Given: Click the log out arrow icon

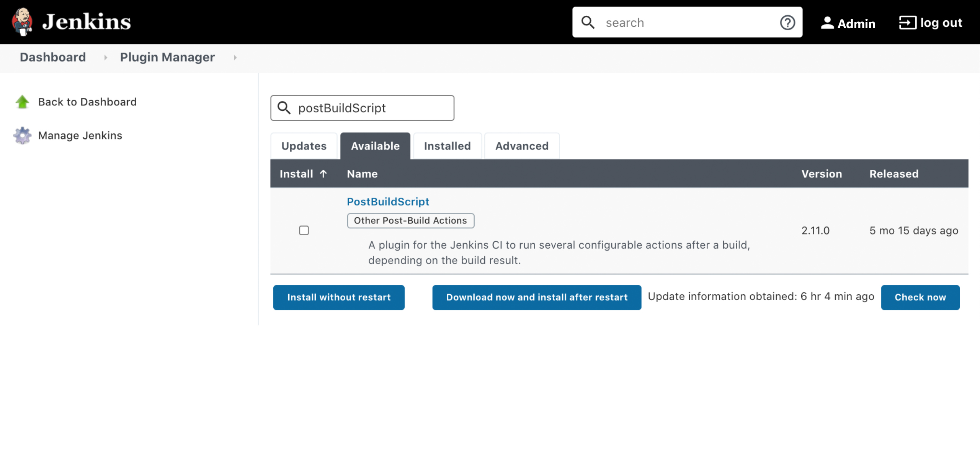Looking at the screenshot, I should (907, 23).
